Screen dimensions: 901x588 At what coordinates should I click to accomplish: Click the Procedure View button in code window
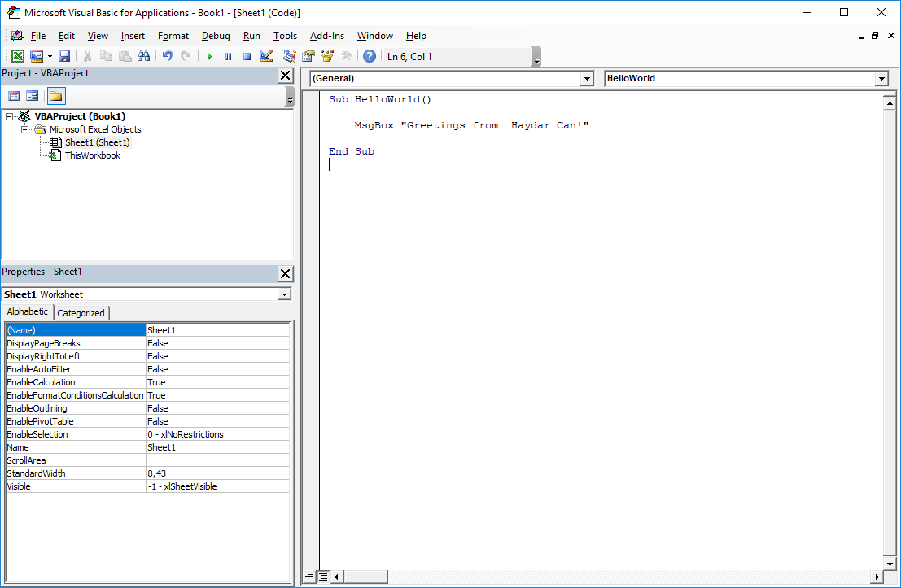309,576
